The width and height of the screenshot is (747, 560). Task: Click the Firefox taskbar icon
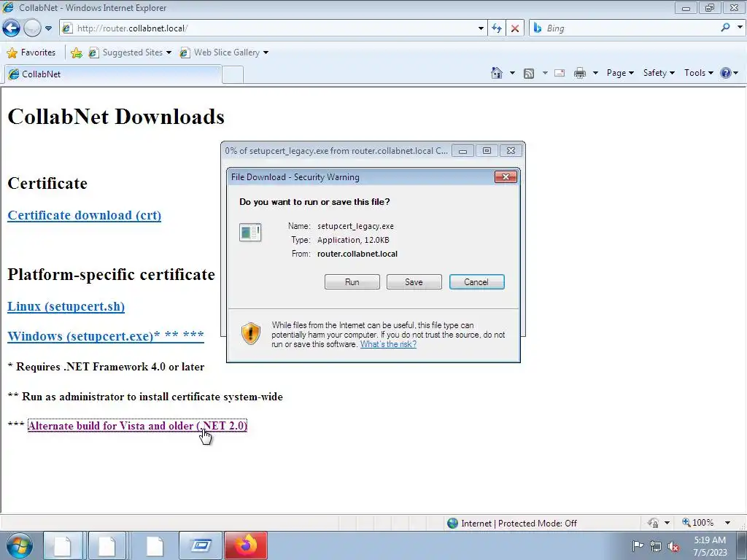click(246, 545)
